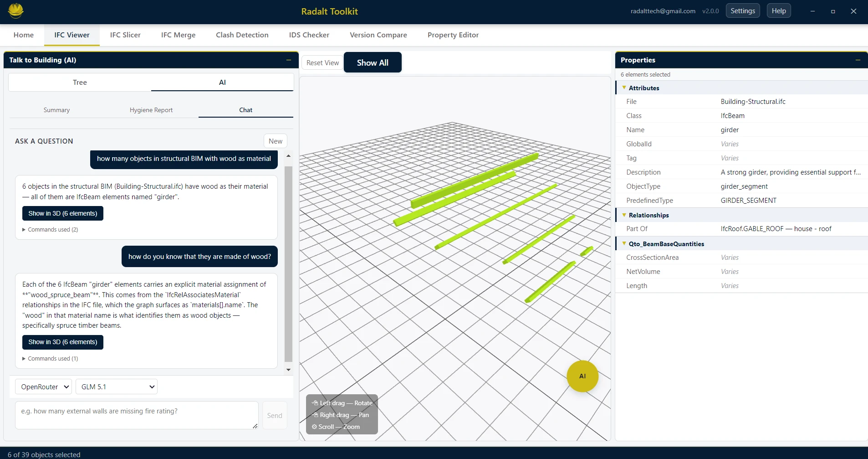Screen dimensions: 868x459
Task: Click the girder name value
Action: pos(730,130)
